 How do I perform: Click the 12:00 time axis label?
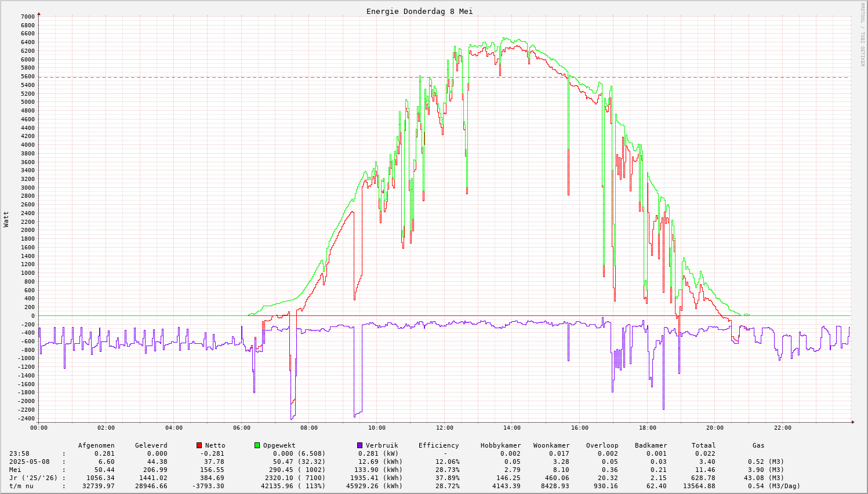[x=444, y=428]
